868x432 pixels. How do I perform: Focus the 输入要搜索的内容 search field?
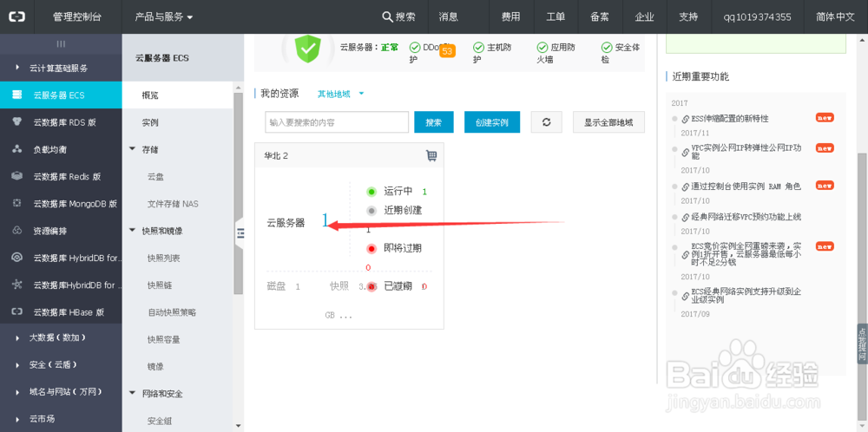point(337,122)
